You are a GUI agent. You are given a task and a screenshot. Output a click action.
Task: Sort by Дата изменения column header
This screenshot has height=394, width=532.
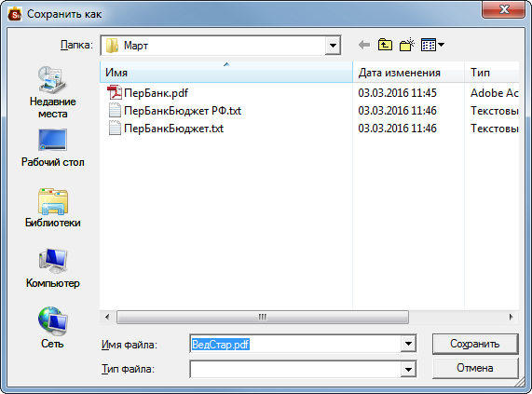408,73
